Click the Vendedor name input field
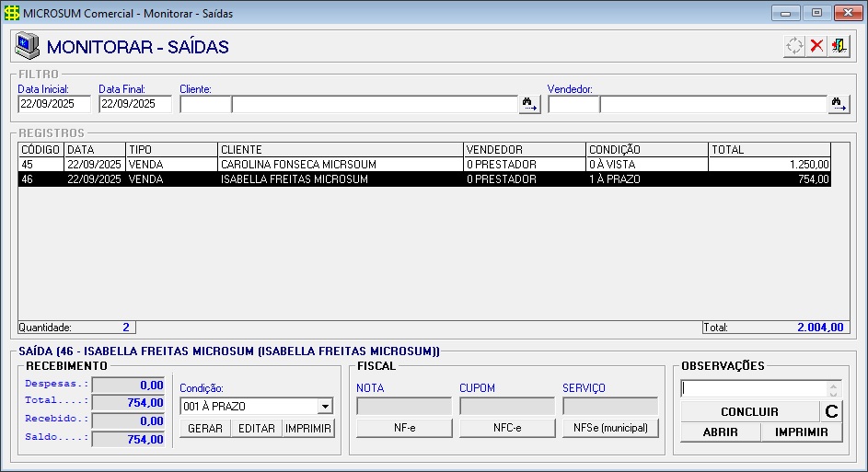This screenshot has width=868, height=472. pyautogui.click(x=713, y=104)
